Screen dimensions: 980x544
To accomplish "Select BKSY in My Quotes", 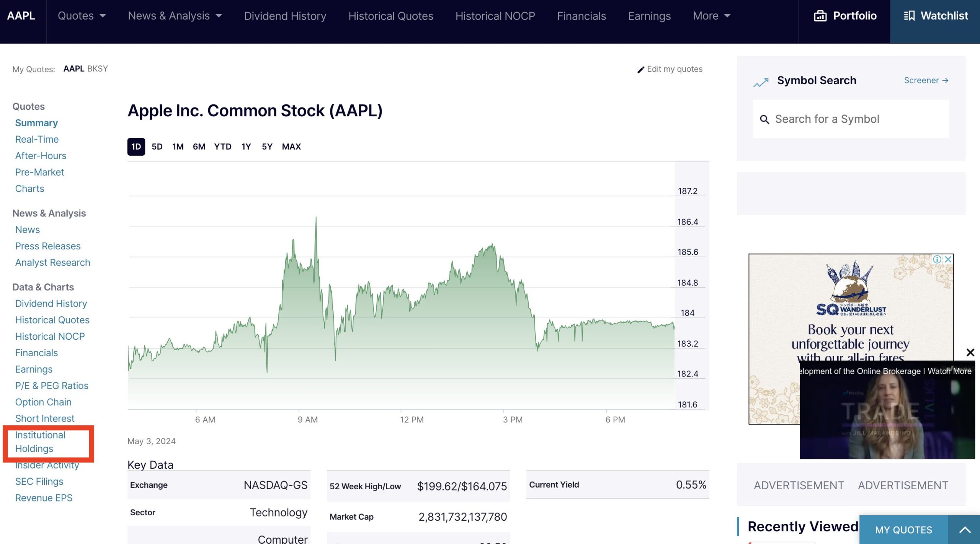I will 97,68.
